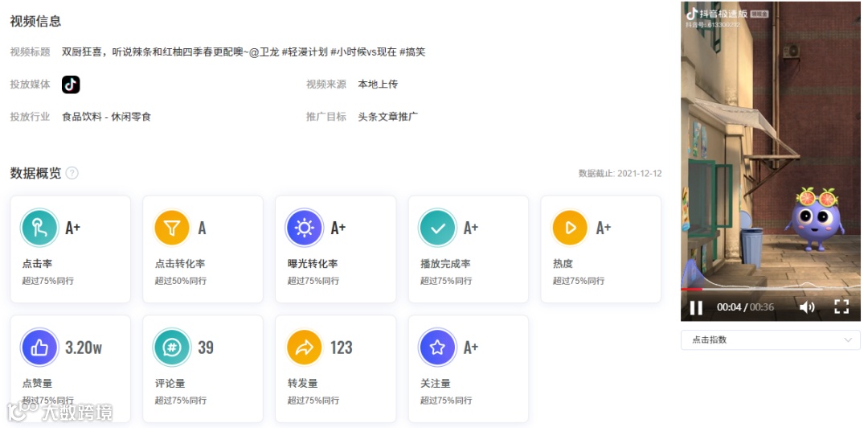Image resolution: width=868 pixels, height=428 pixels.
Task: Click the 热度 play-triangle icon
Action: point(570,228)
